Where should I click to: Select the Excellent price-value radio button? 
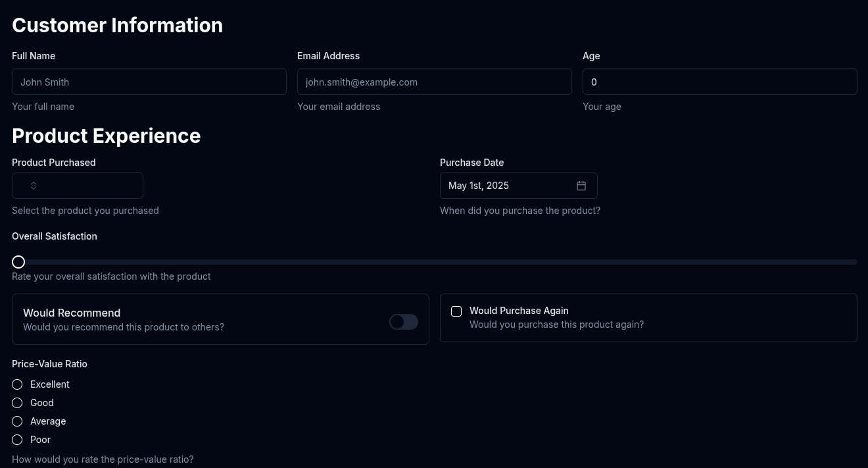(17, 384)
